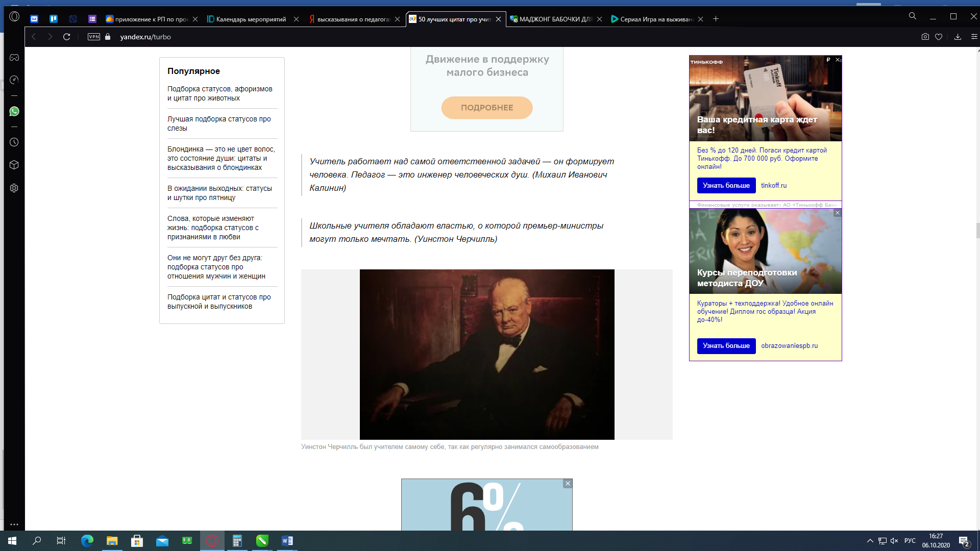The width and height of the screenshot is (980, 551).
Task: Switch to МАДЖОНГ БАБОЧКИ tab
Action: point(554,19)
